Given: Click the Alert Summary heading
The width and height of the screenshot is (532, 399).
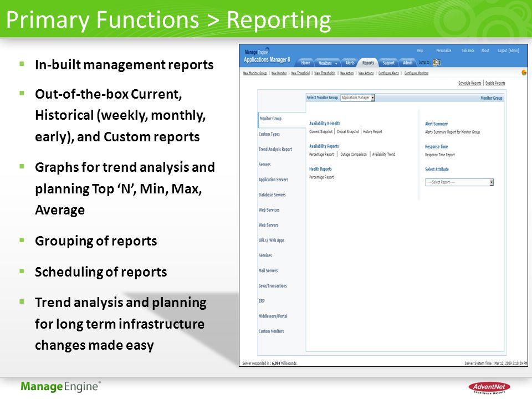Looking at the screenshot, I should (x=436, y=124).
